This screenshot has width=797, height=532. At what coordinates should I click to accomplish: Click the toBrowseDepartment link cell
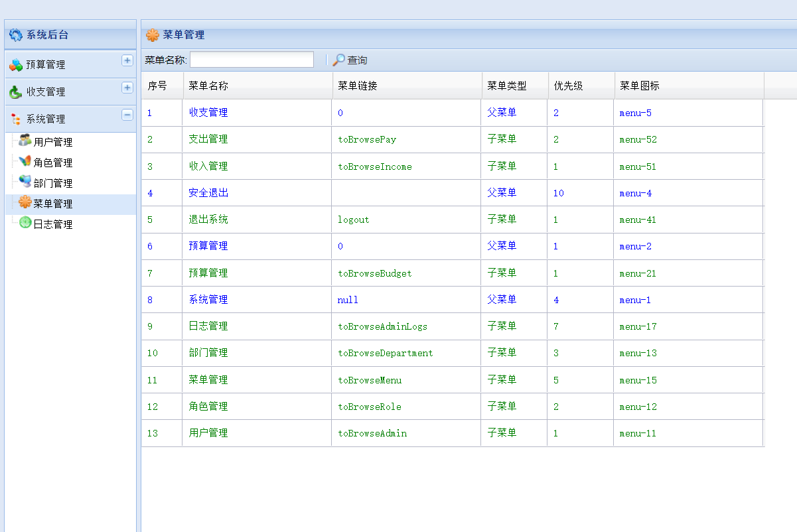pyautogui.click(x=406, y=353)
